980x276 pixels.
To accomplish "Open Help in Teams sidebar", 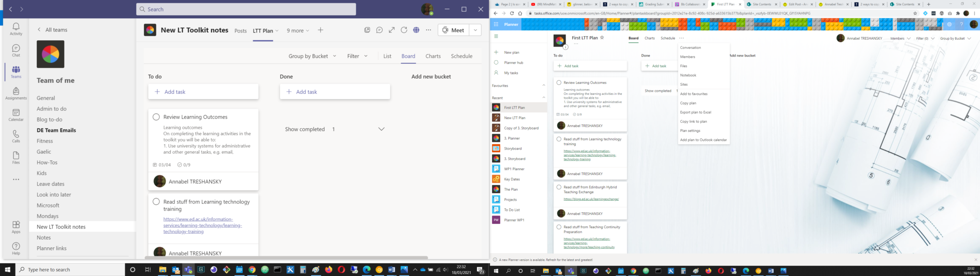I will coord(16,248).
